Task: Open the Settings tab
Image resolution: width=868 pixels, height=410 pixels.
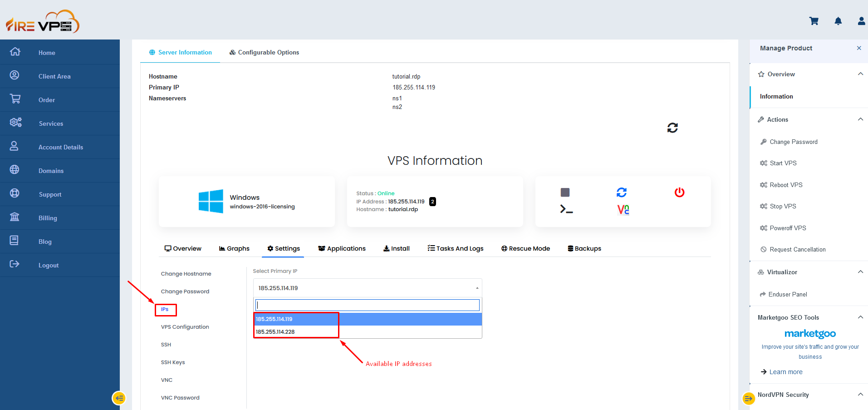Action: (x=284, y=248)
